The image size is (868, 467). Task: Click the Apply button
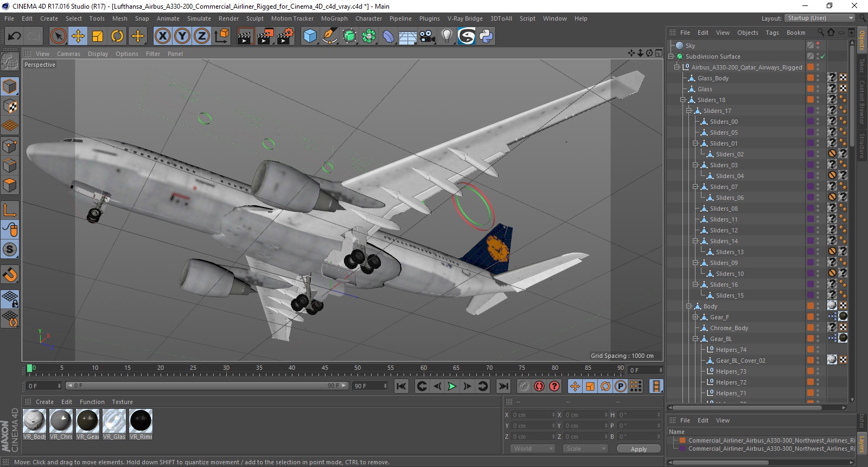639,449
